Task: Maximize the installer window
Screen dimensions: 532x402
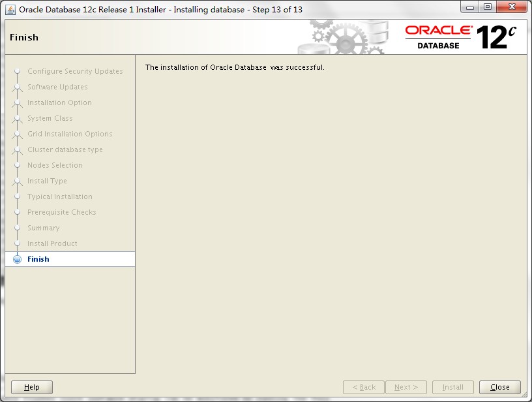Action: (488, 7)
